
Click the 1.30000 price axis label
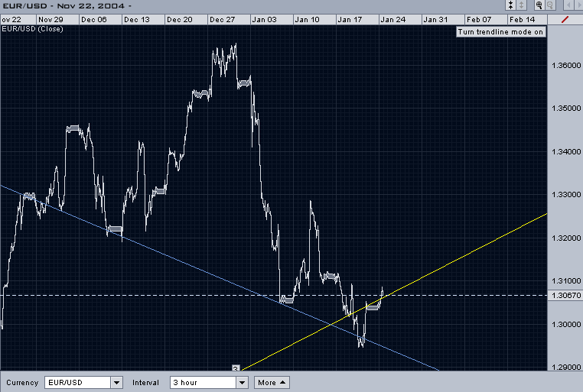[x=566, y=325]
